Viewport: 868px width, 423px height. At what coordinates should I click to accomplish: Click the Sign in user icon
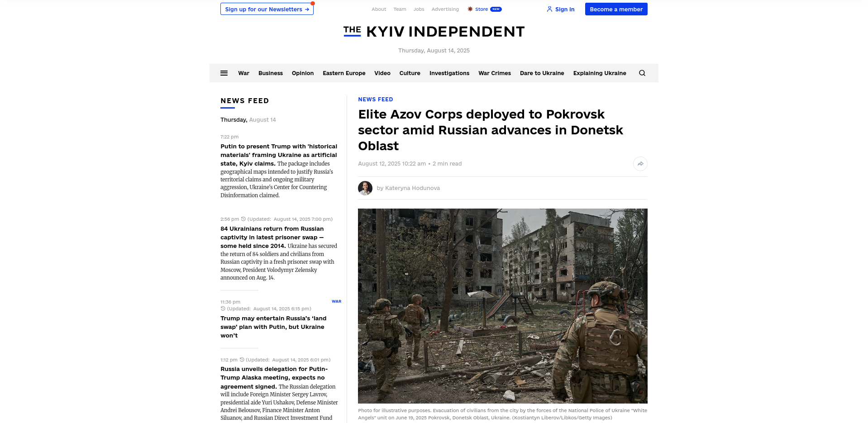click(x=549, y=9)
